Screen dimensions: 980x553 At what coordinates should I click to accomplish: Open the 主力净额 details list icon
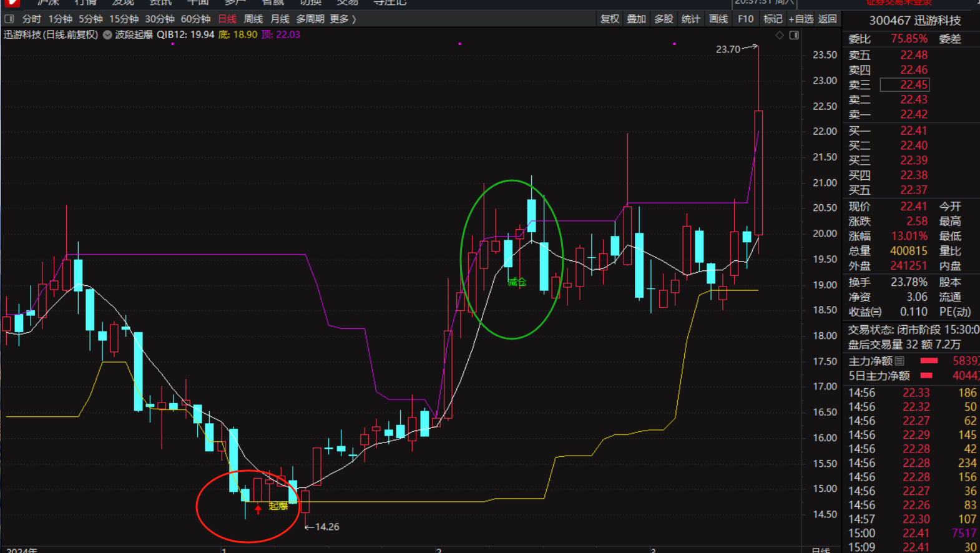point(899,361)
